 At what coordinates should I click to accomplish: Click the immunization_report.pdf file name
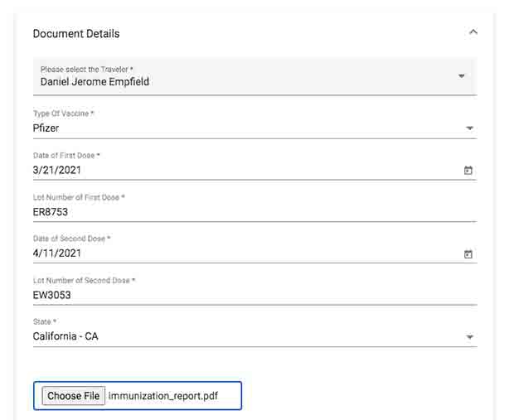pyautogui.click(x=162, y=396)
